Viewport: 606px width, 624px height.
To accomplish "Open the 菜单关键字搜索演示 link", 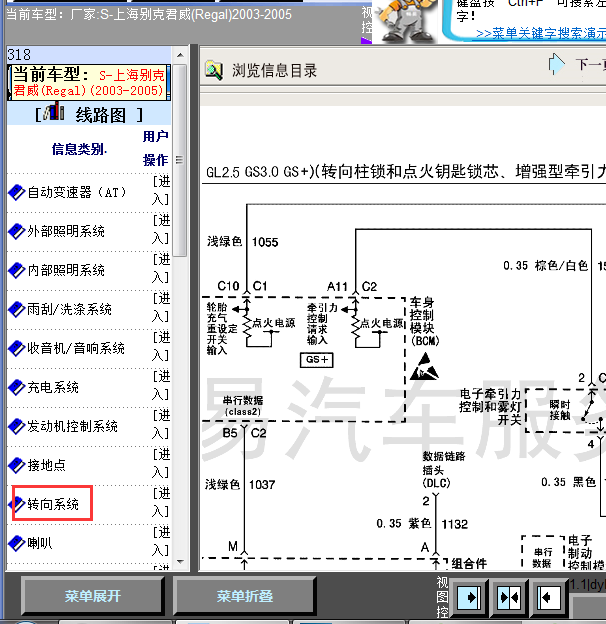I will pyautogui.click(x=541, y=33).
